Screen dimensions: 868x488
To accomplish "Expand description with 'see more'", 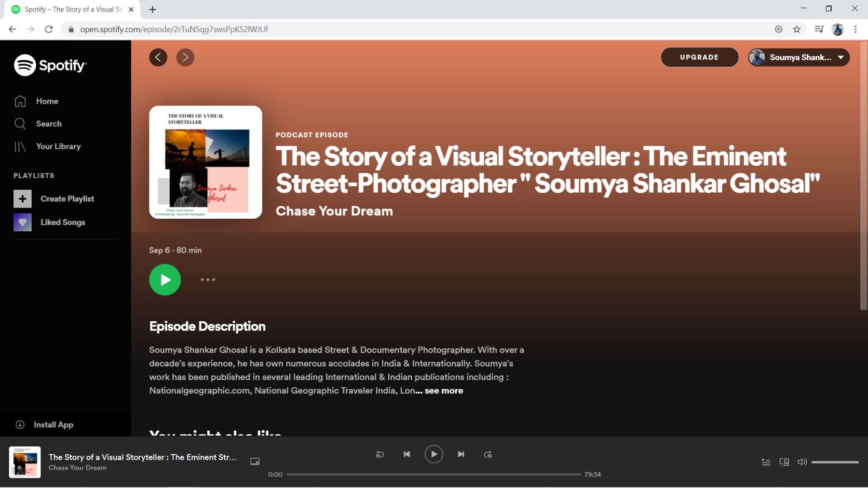I will 444,391.
